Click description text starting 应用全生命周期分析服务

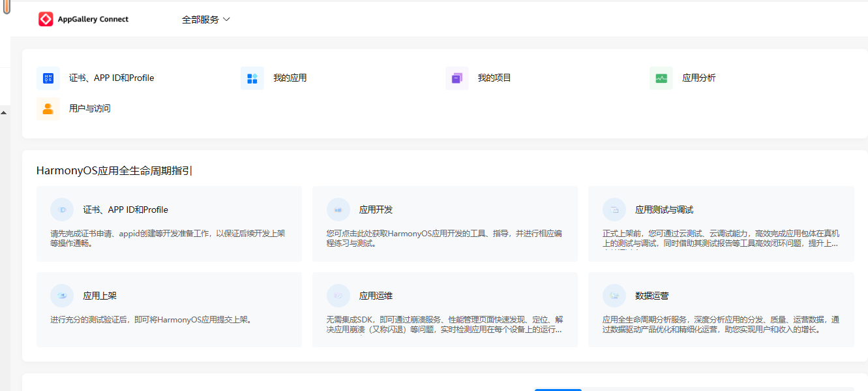pos(721,324)
